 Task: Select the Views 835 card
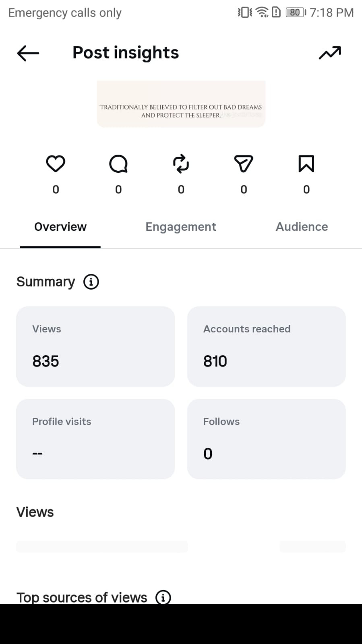[95, 346]
